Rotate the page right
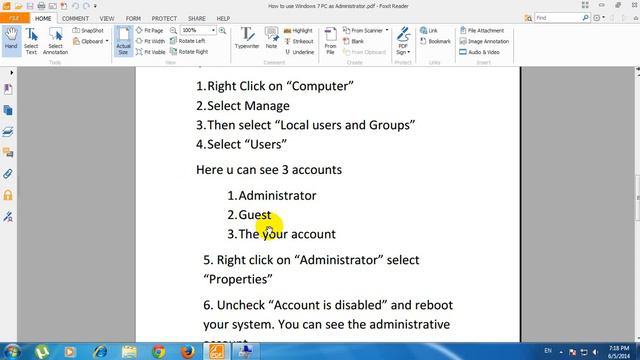640x360 pixels. [x=189, y=52]
